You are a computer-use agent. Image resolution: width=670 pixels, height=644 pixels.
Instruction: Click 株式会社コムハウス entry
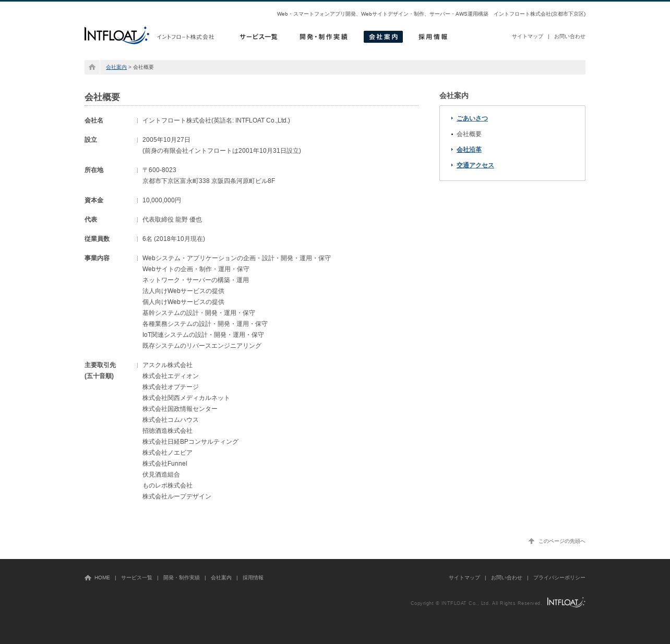pos(171,420)
